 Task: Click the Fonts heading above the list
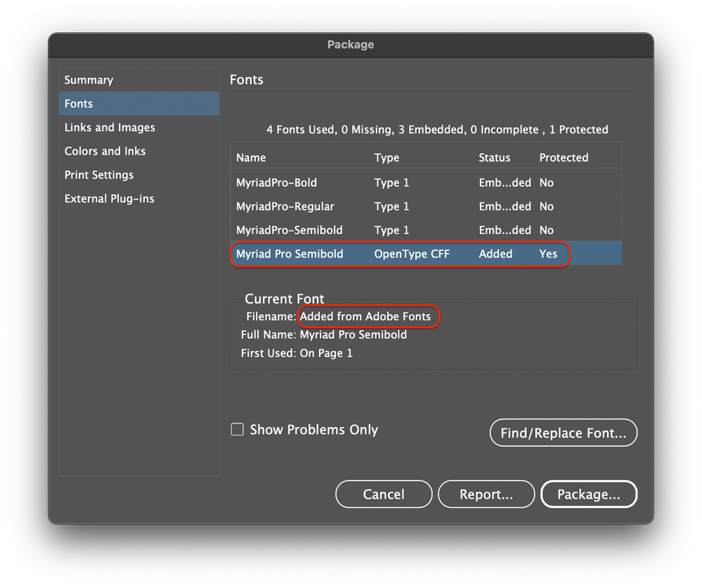pyautogui.click(x=246, y=79)
